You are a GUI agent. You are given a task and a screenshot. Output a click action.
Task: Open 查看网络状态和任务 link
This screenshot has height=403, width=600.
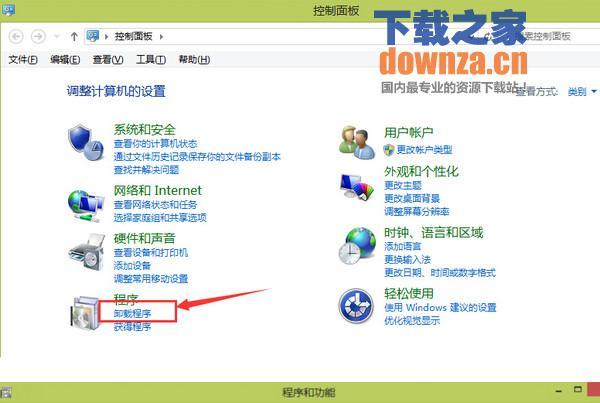tap(155, 205)
